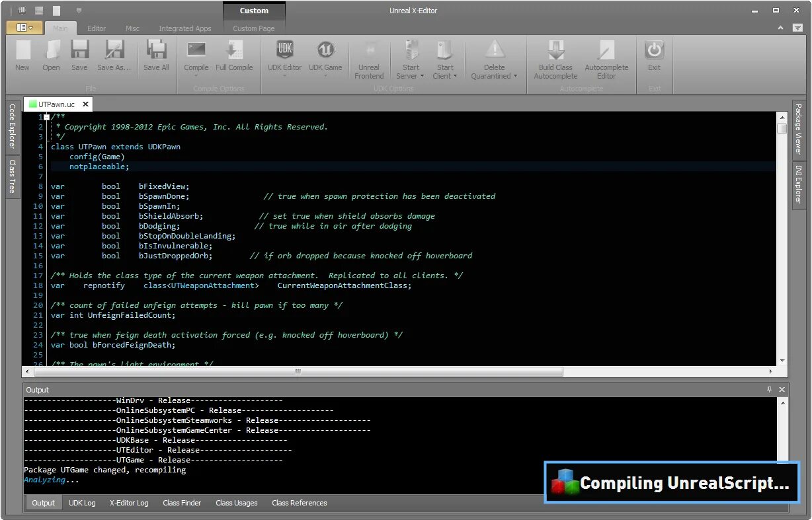Open the Class Usages tab

click(x=237, y=503)
